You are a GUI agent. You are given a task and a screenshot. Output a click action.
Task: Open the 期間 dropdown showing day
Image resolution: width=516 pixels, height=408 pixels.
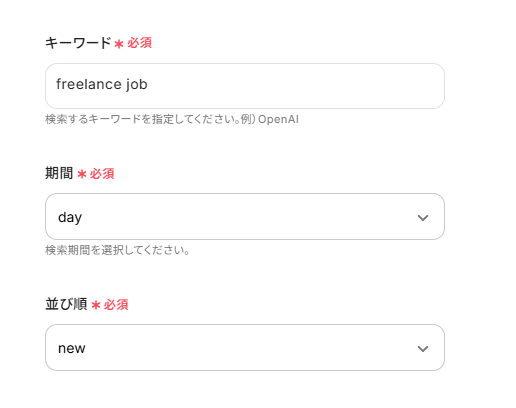[x=245, y=216]
